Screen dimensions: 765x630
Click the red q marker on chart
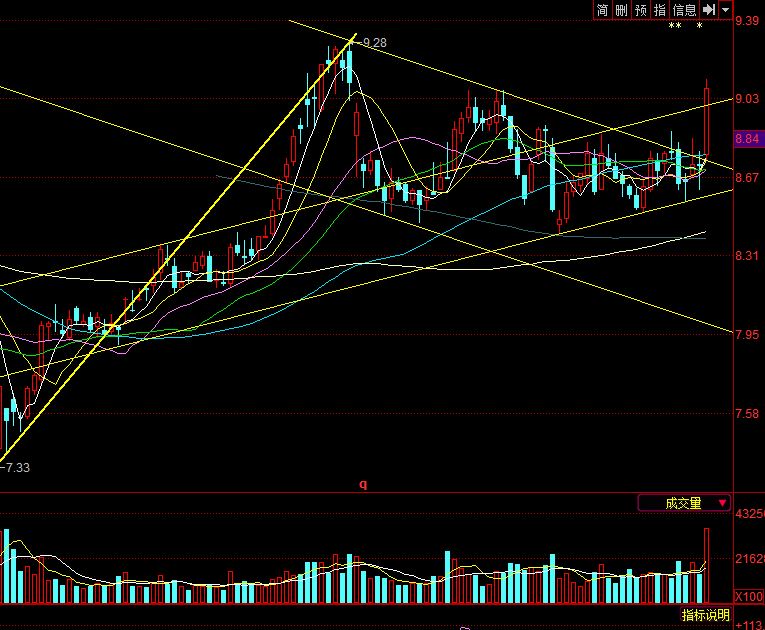pyautogui.click(x=363, y=484)
